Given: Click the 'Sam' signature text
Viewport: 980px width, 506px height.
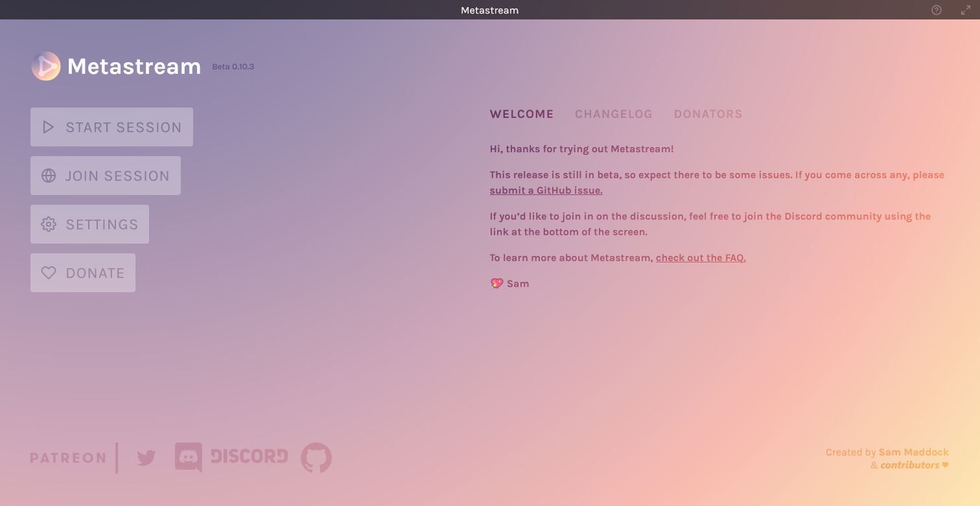Looking at the screenshot, I should click(x=518, y=284).
